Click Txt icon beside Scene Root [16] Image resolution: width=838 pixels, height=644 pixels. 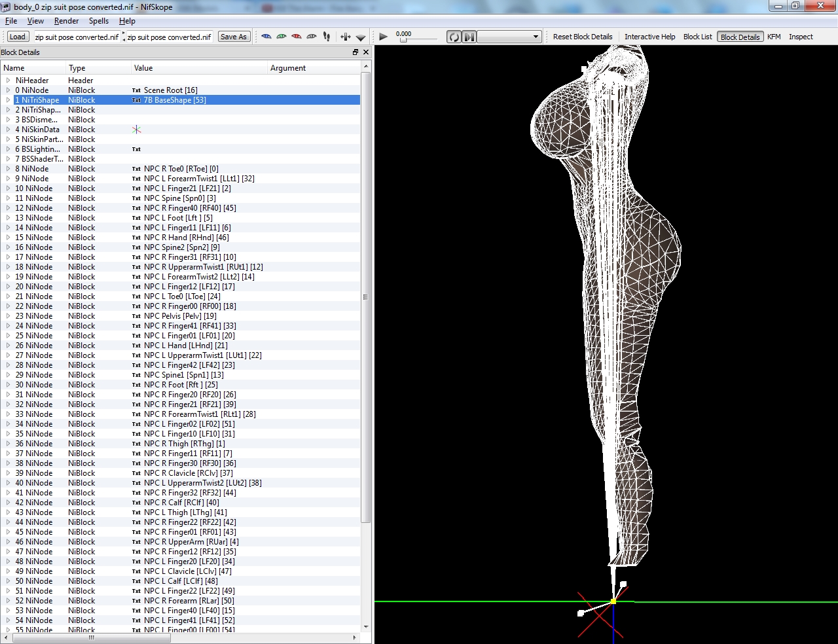[x=136, y=90]
